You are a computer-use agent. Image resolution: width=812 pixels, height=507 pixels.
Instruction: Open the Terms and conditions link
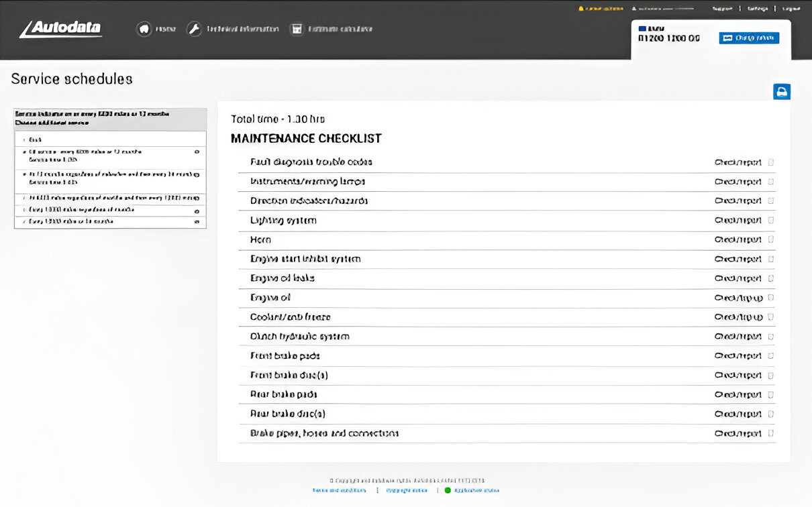coord(340,490)
